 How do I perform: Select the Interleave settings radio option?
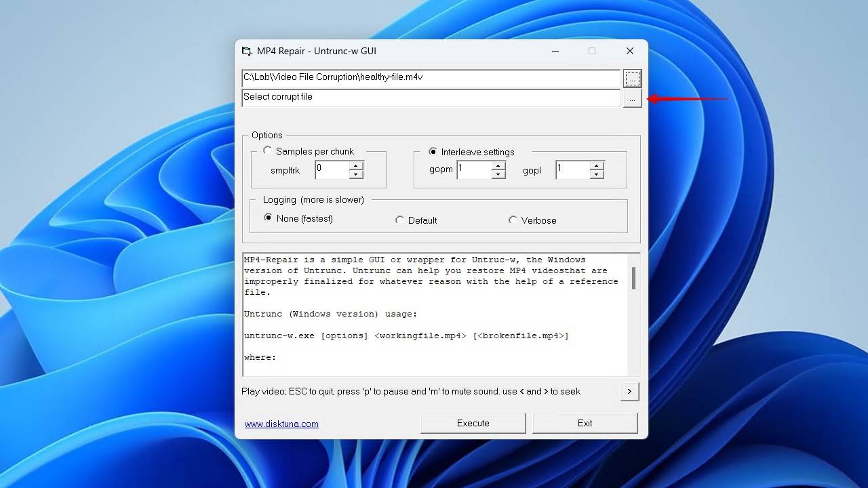pyautogui.click(x=433, y=152)
